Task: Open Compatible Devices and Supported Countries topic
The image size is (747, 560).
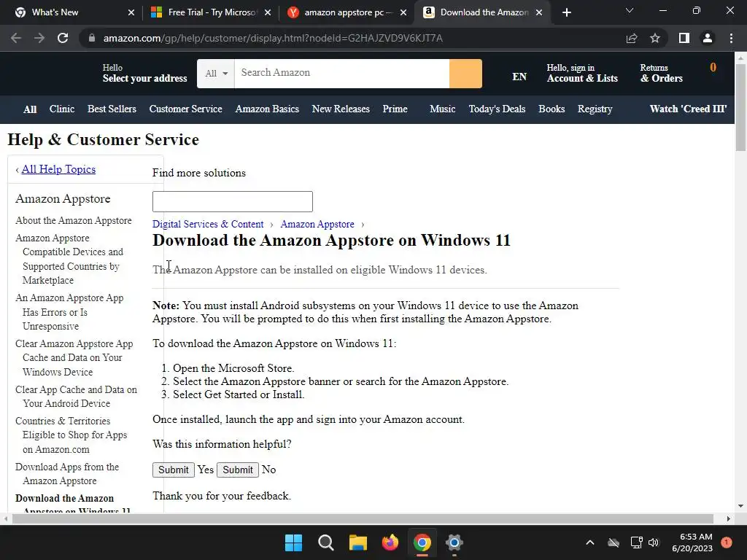Action: (x=69, y=259)
